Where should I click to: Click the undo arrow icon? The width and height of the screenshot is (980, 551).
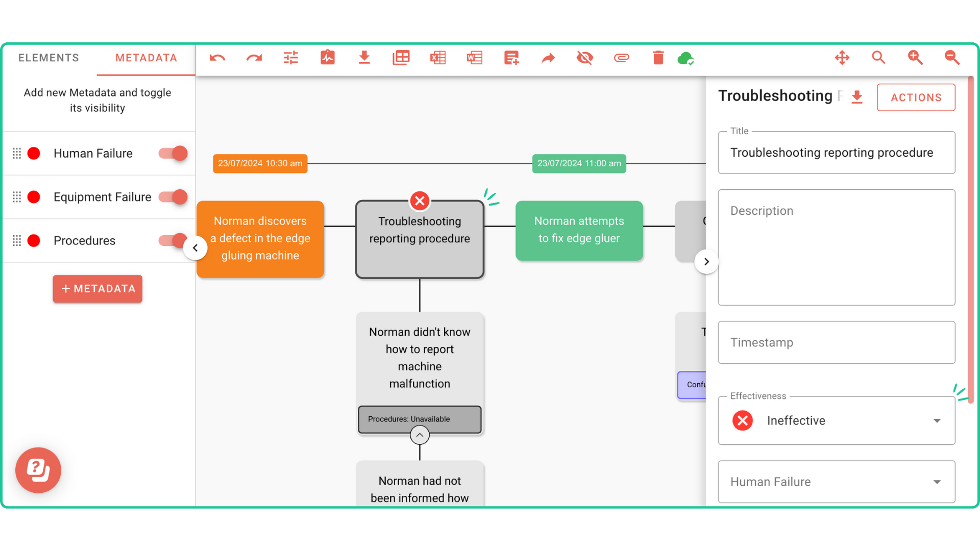pyautogui.click(x=217, y=58)
